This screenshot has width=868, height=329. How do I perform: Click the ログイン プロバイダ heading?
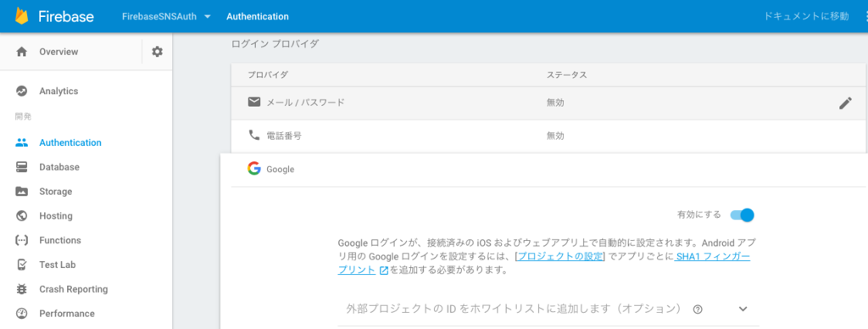tap(275, 44)
